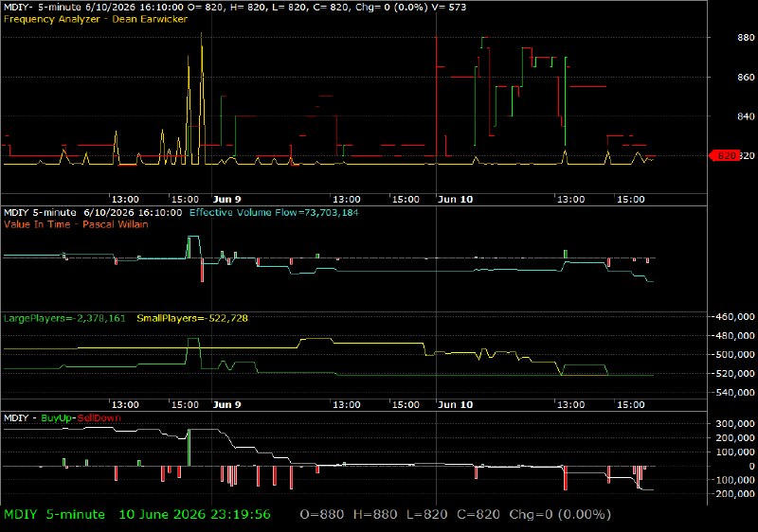758x532 pixels.
Task: Select the 300,000 BuyUp-SellDown axis label
Action: click(736, 423)
